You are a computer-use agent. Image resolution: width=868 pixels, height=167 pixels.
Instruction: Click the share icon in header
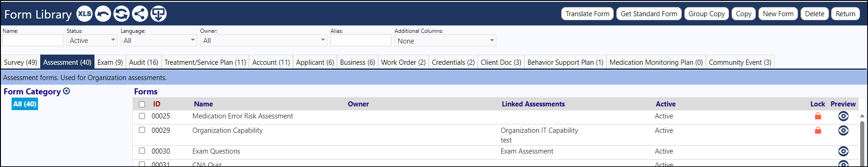(140, 14)
